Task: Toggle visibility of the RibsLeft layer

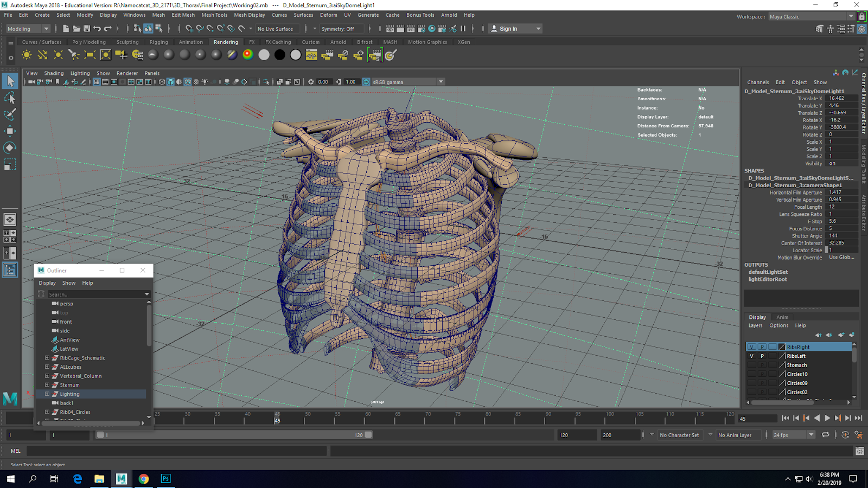Action: 751,356
